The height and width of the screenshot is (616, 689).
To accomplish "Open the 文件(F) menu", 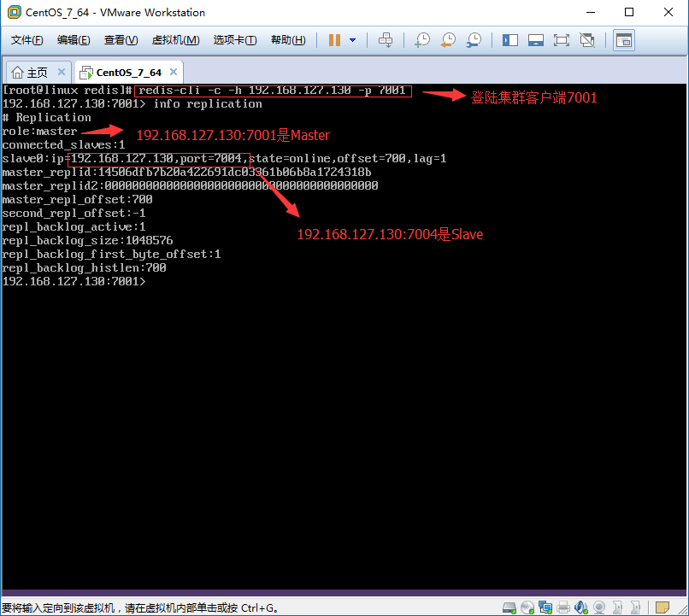I will click(x=26, y=40).
